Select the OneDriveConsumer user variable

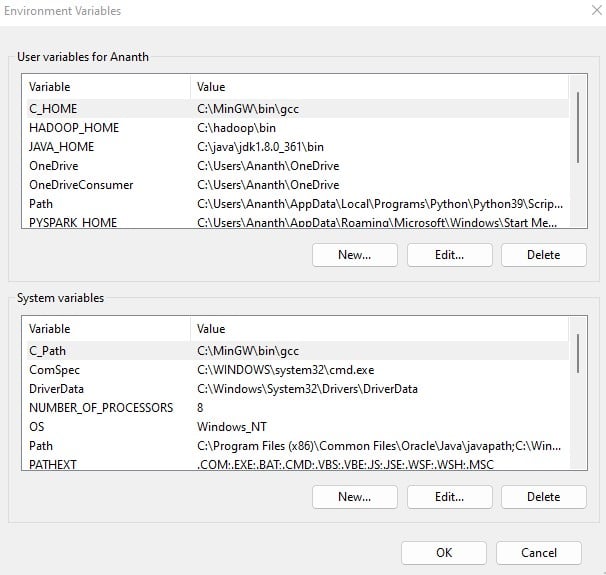[x=298, y=184]
